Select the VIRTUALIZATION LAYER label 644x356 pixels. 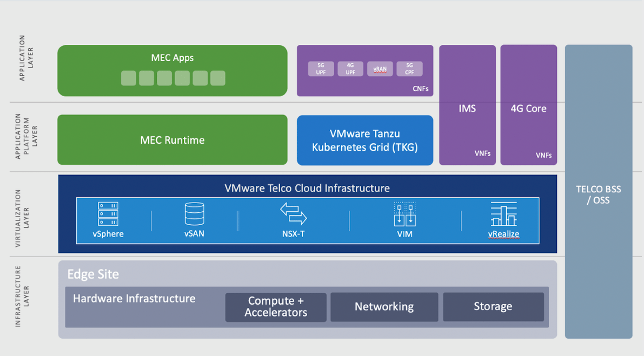coord(22,213)
